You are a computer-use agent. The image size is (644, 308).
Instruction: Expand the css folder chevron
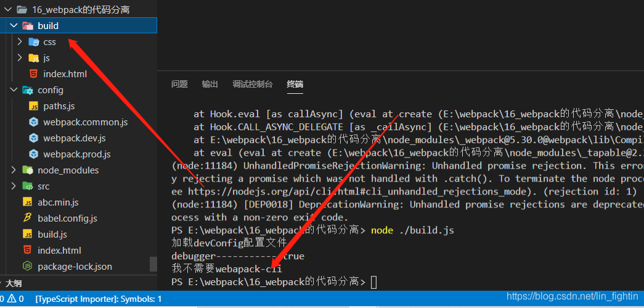(19, 41)
